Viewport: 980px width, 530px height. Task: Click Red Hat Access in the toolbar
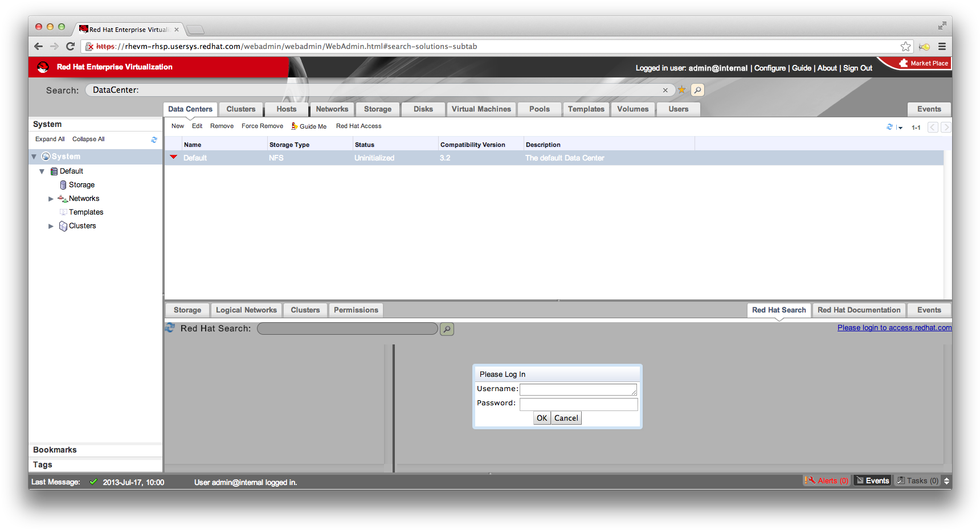coord(359,126)
